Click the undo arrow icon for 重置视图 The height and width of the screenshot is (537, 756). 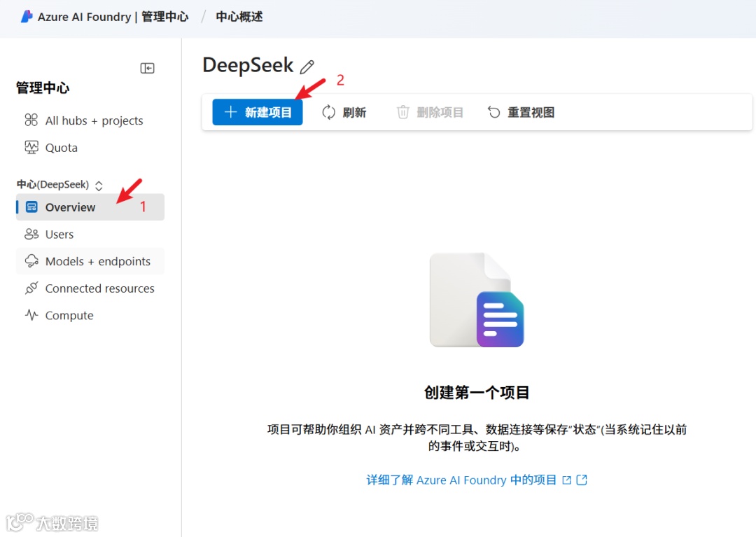[x=493, y=112]
